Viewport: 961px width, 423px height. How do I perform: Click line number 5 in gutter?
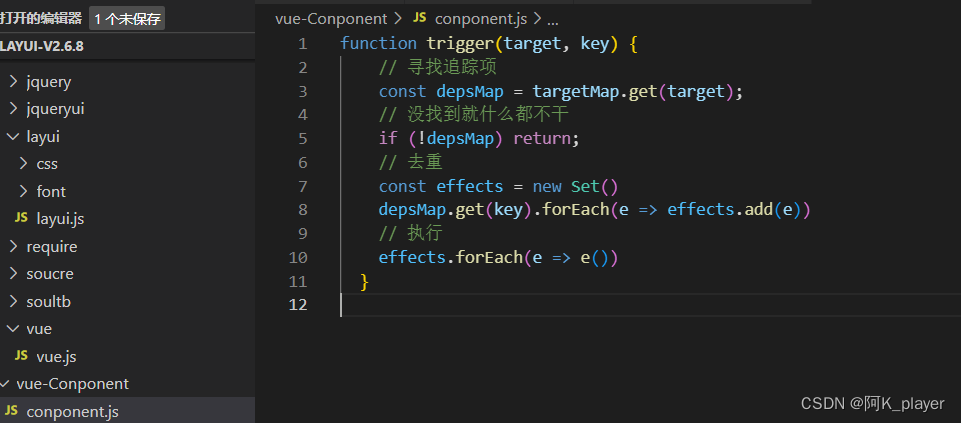coord(302,139)
